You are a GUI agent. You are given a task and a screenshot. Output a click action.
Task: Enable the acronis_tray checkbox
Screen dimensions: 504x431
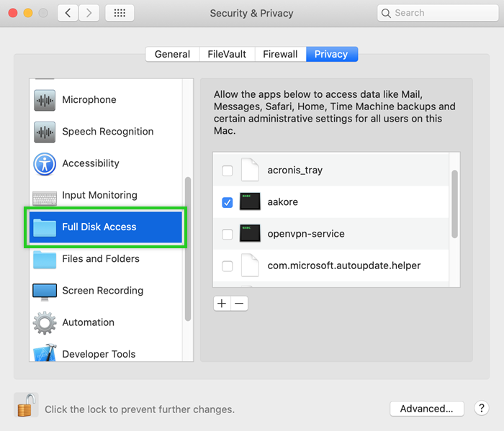[228, 171]
